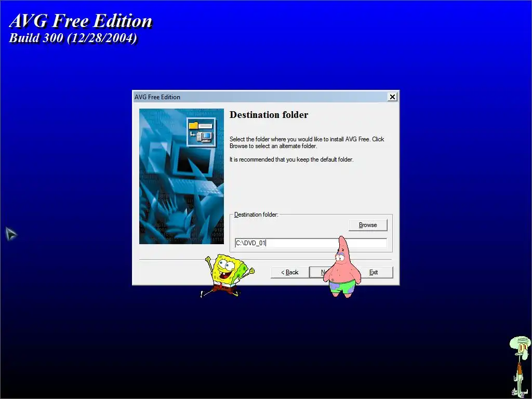Click the 'Destination folder' heading
Viewport: 532px width, 399px height.
click(269, 115)
